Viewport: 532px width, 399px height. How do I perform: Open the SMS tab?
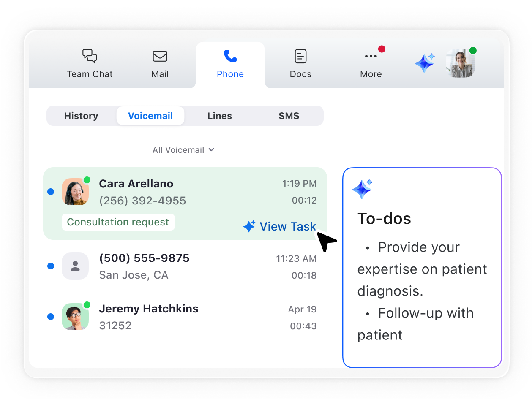coord(289,116)
